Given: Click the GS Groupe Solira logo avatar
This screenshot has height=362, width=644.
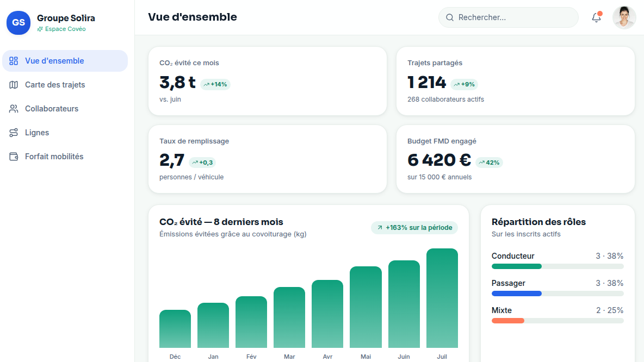Looking at the screenshot, I should pyautogui.click(x=18, y=23).
